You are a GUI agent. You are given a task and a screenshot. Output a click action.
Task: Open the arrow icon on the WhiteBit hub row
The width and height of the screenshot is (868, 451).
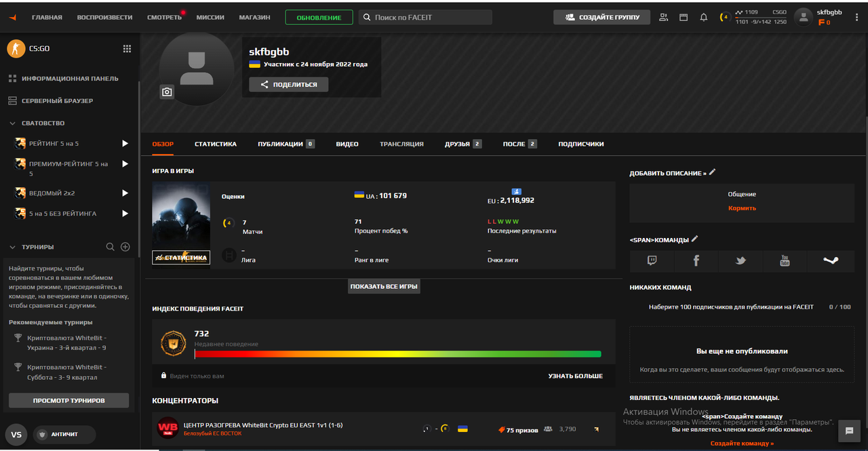596,429
